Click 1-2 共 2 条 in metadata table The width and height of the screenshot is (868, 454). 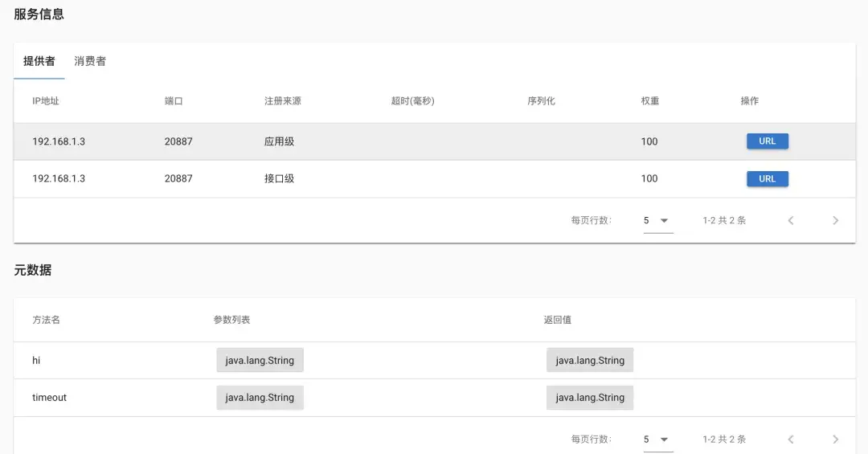724,439
